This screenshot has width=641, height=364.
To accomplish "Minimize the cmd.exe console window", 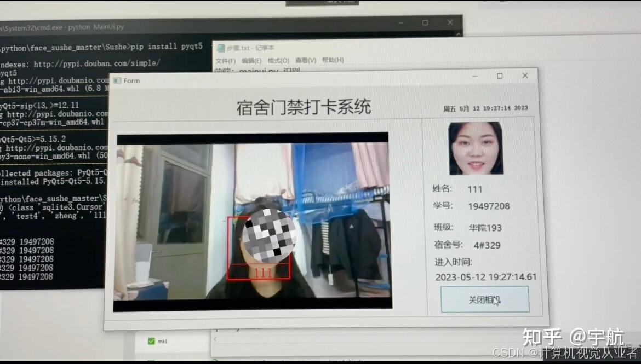I will [401, 24].
